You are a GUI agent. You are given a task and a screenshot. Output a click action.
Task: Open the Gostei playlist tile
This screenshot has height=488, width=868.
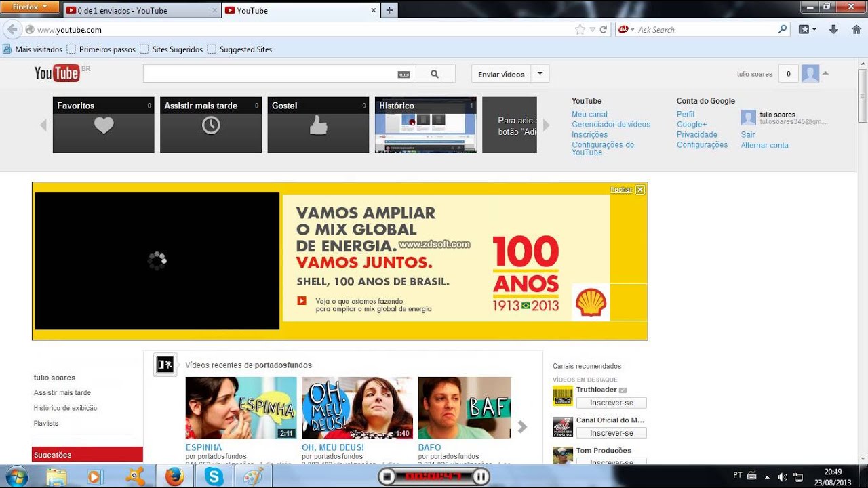coord(318,125)
